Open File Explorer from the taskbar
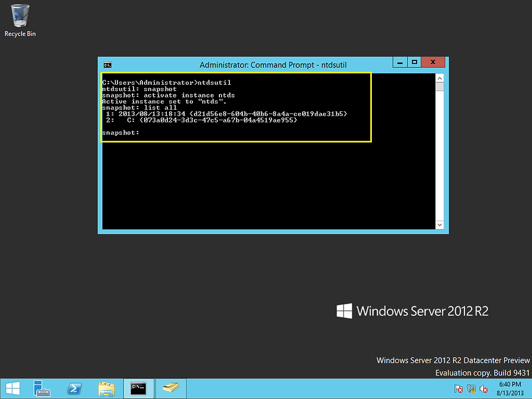 pyautogui.click(x=106, y=388)
